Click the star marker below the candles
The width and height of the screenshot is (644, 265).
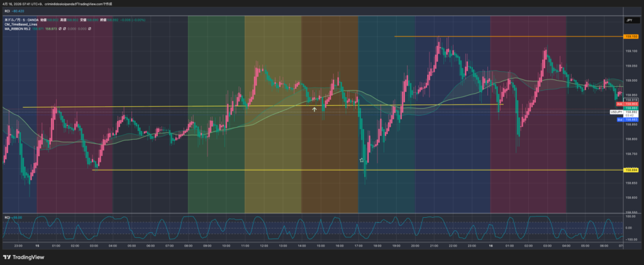coord(361,161)
